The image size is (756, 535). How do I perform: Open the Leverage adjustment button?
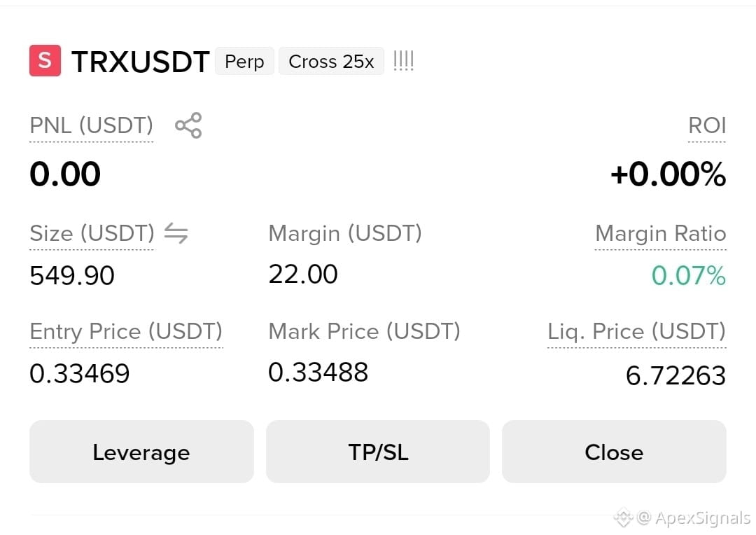point(141,452)
